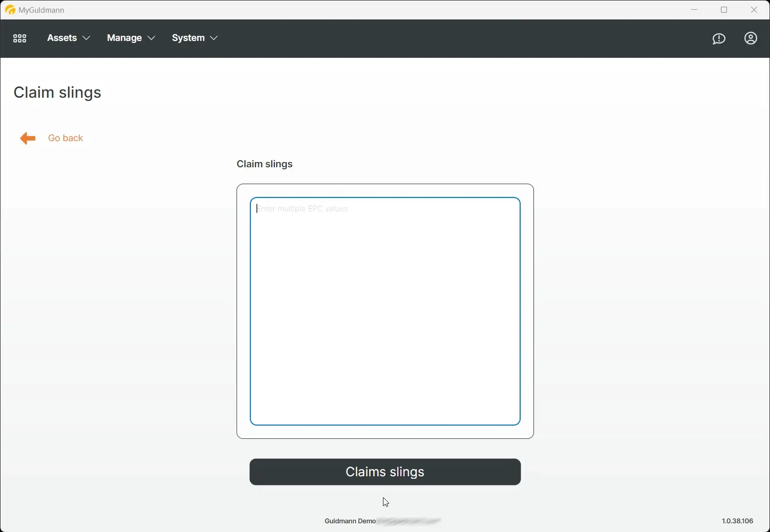This screenshot has width=770, height=532.
Task: Close the MyGuldmann window
Action: pos(754,10)
